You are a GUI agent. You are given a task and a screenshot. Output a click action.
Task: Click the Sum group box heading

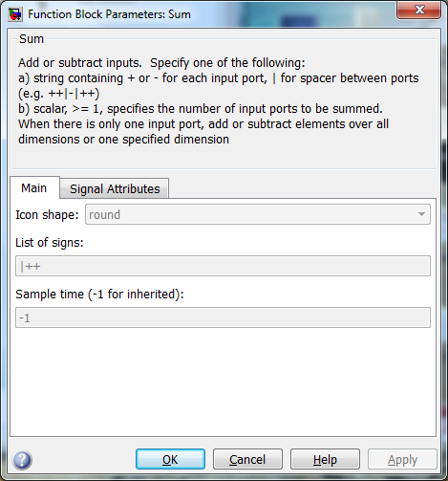[32, 39]
